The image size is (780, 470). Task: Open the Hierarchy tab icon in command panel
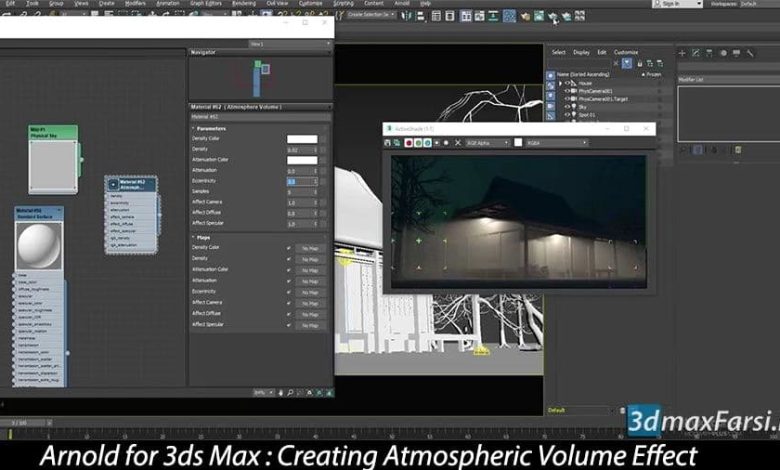[709, 53]
